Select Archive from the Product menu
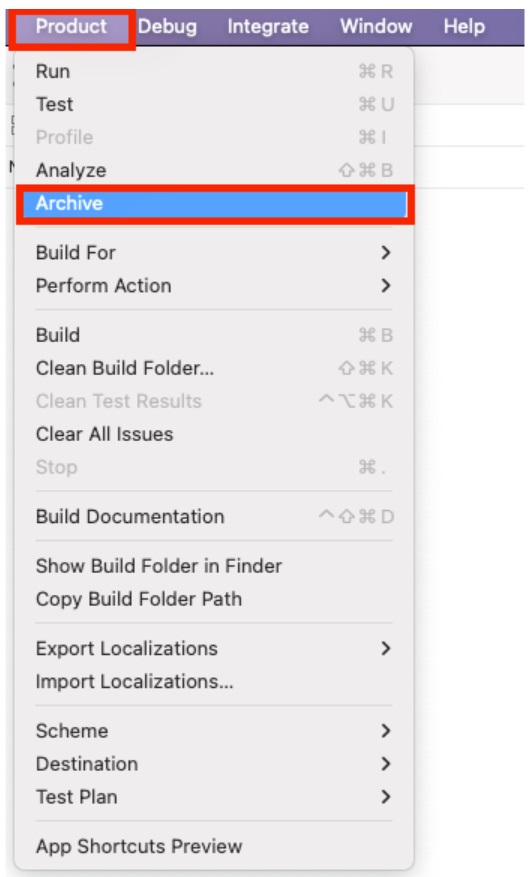The image size is (530, 877). (215, 203)
